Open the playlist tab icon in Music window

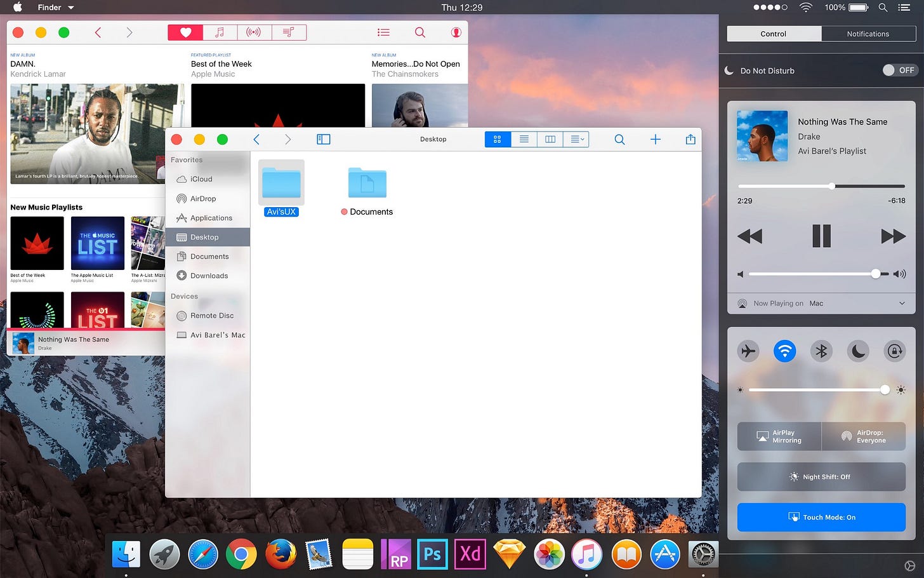pyautogui.click(x=289, y=32)
